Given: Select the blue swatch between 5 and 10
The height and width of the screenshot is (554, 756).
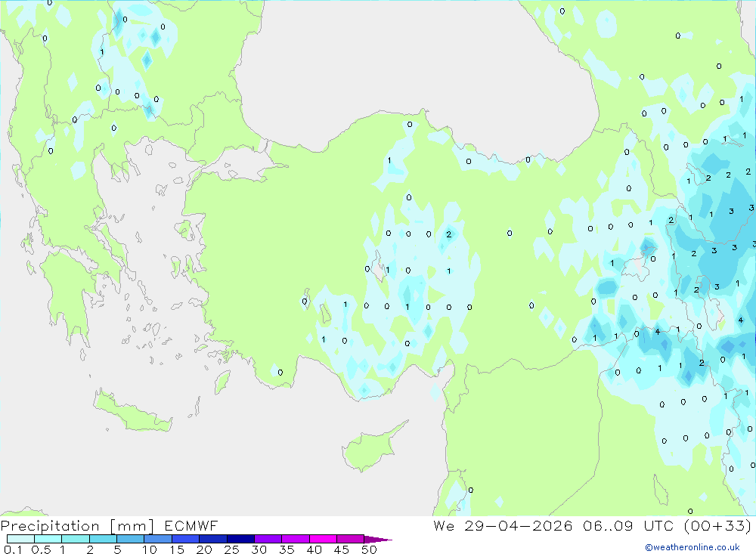Looking at the screenshot, I should (130, 539).
